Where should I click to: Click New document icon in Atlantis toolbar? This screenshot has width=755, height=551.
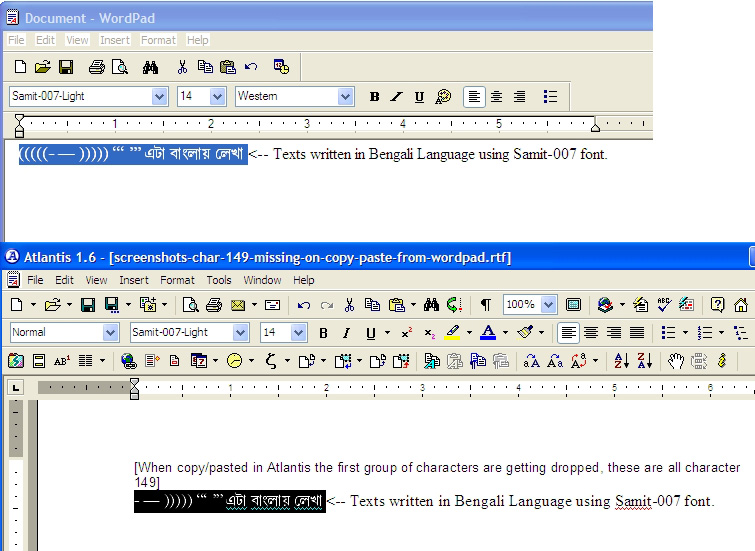(x=16, y=304)
